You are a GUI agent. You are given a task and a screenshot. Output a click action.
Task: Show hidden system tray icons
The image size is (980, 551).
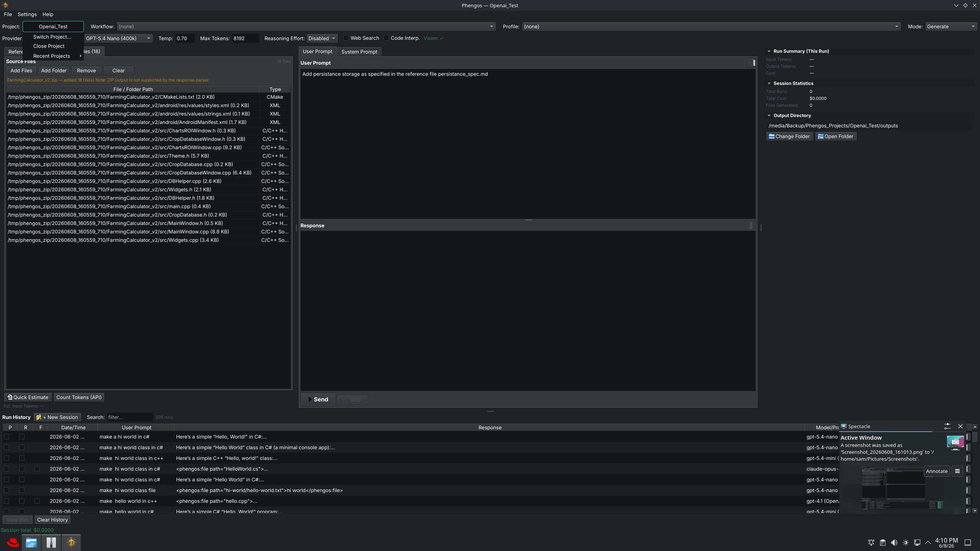[928, 543]
